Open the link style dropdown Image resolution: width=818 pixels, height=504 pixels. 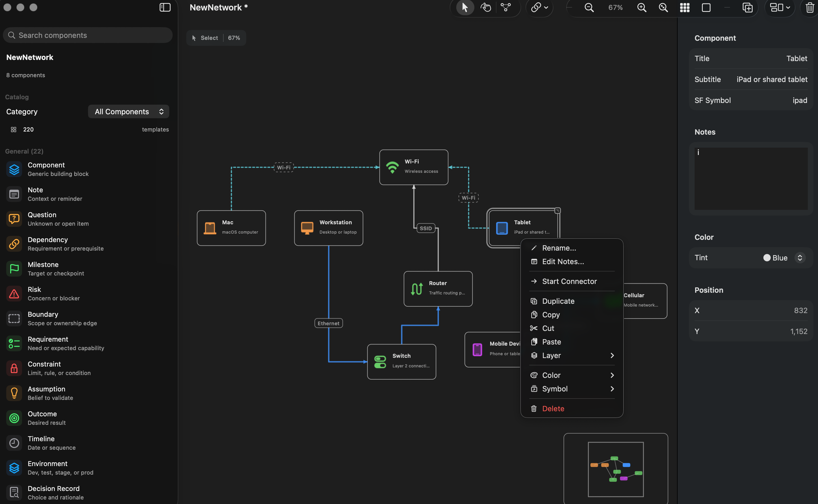(x=539, y=7)
